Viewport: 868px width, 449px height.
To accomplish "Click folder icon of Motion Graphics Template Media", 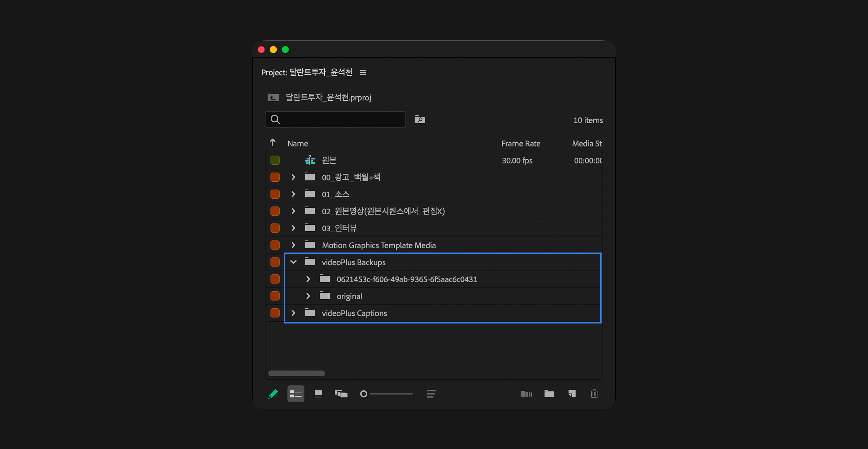I will tap(310, 245).
